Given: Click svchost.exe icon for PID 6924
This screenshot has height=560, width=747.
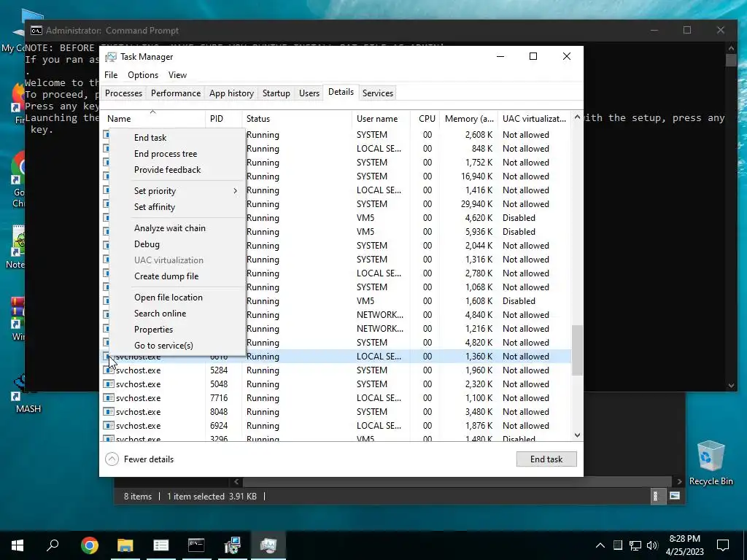Looking at the screenshot, I should [x=109, y=425].
